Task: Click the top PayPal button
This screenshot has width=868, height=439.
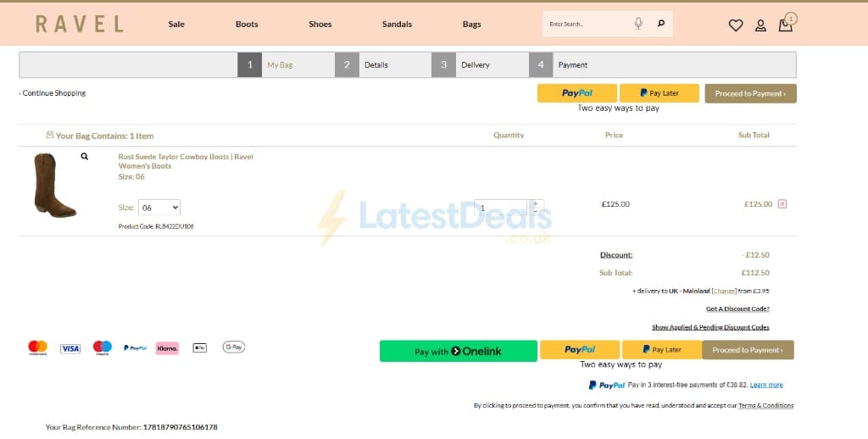Action: click(x=576, y=93)
